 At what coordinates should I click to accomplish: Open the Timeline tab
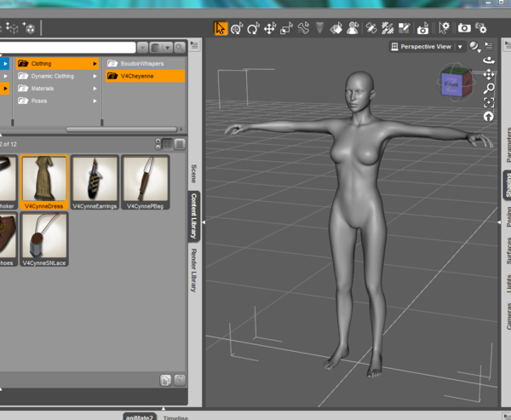[175, 417]
